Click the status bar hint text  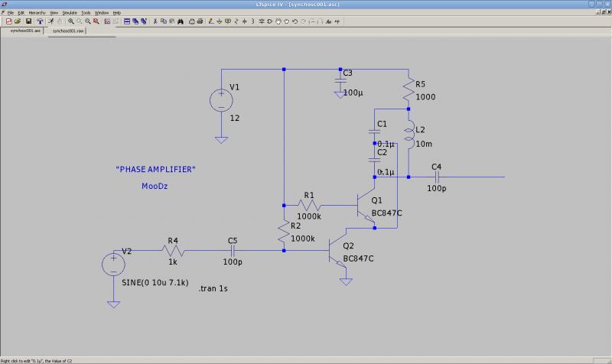pyautogui.click(x=36, y=361)
